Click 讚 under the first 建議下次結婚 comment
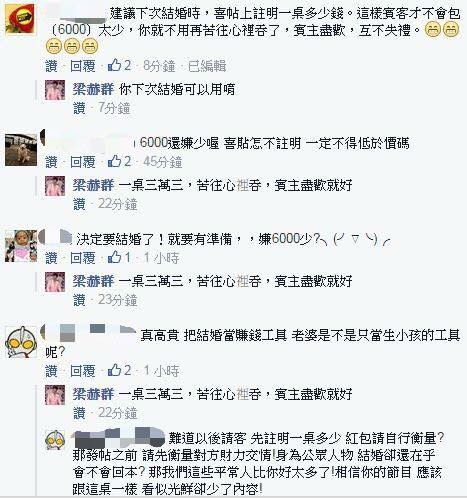This screenshot has height=498, width=467. click(51, 66)
